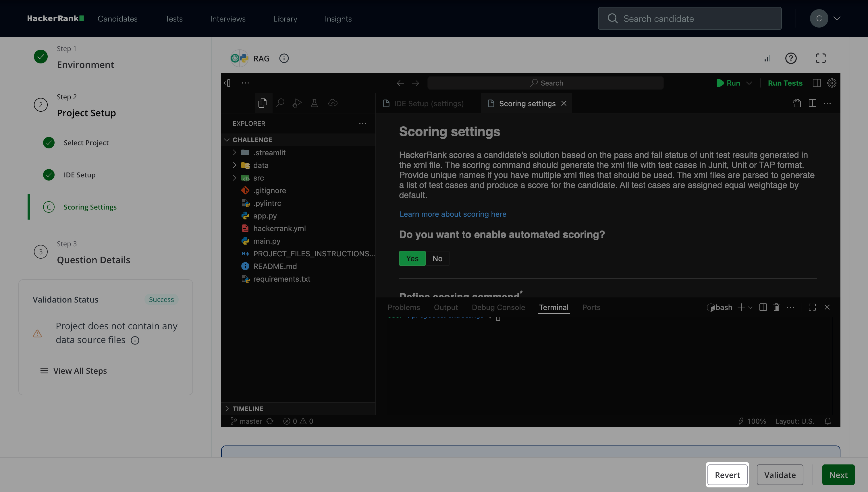Open the Learn more about scoring link

(x=453, y=214)
